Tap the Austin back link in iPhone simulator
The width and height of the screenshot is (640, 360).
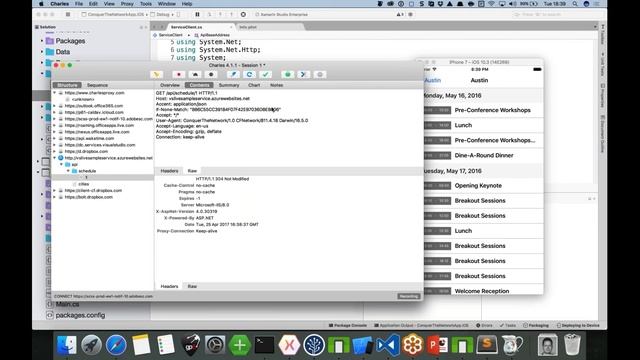pos(432,80)
